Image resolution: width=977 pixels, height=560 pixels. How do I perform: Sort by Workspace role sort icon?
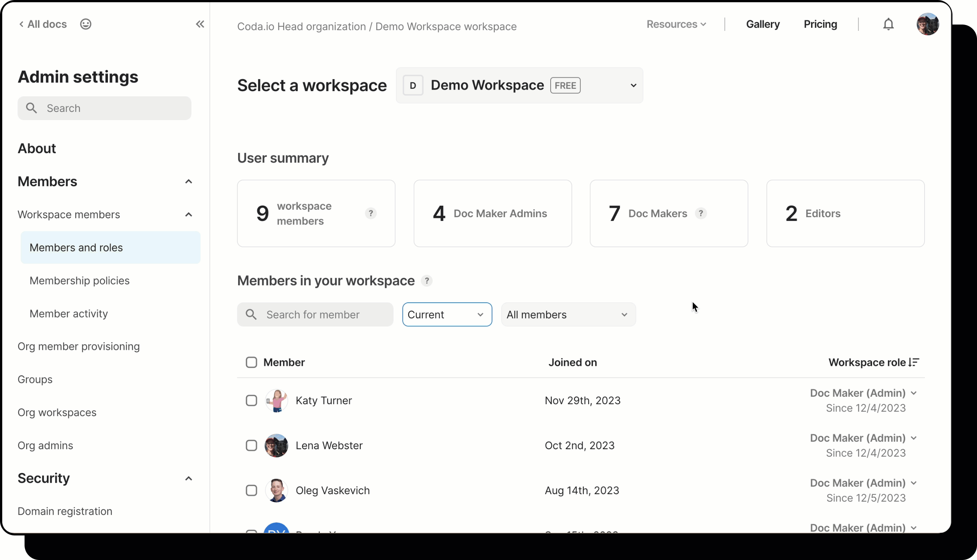914,362
